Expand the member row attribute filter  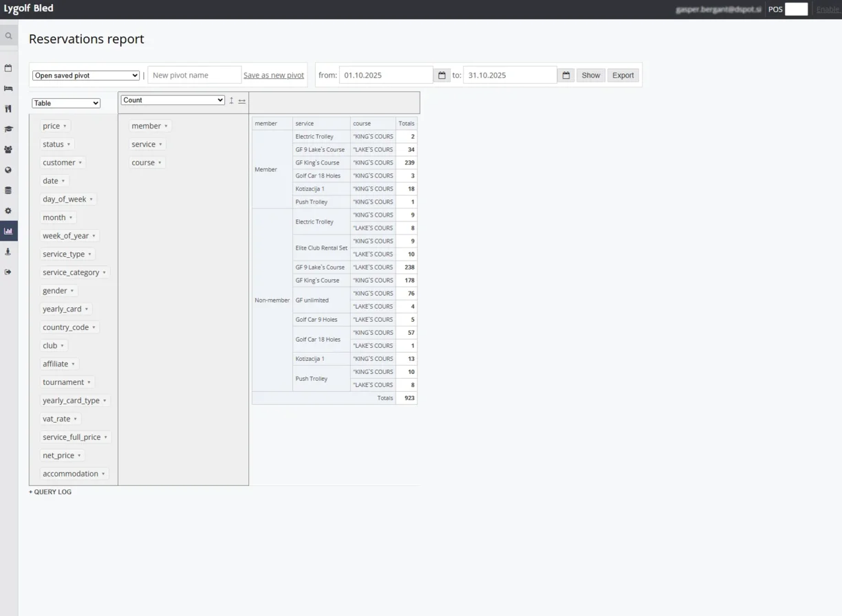[x=166, y=126]
